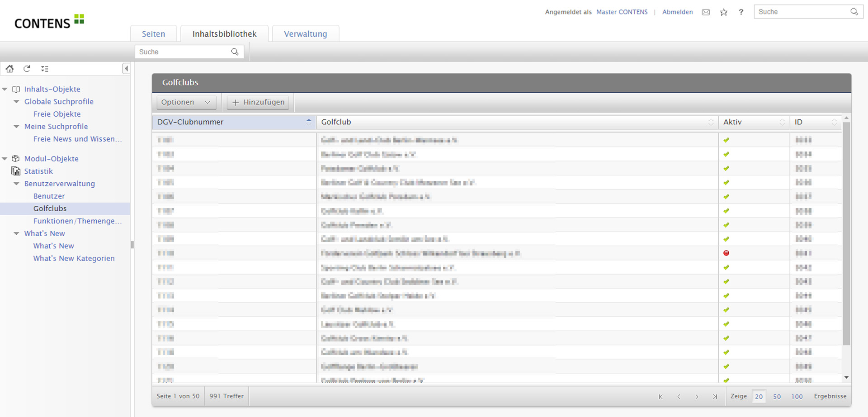Go to the last results page
Image resolution: width=868 pixels, height=417 pixels.
point(715,397)
